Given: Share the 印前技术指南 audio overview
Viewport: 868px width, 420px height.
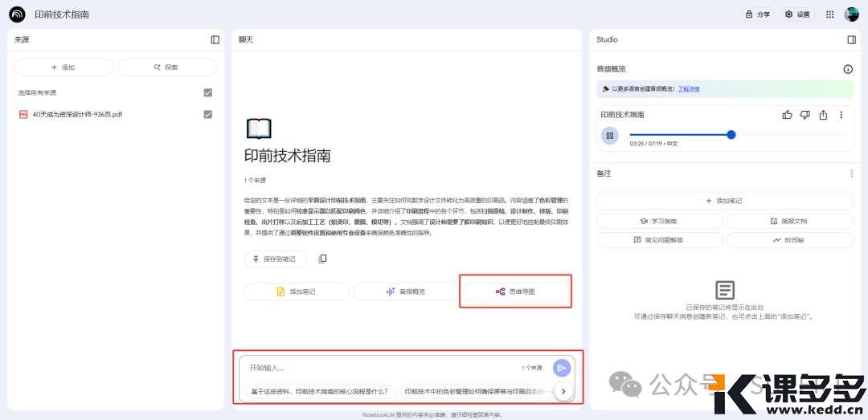Looking at the screenshot, I should (823, 115).
